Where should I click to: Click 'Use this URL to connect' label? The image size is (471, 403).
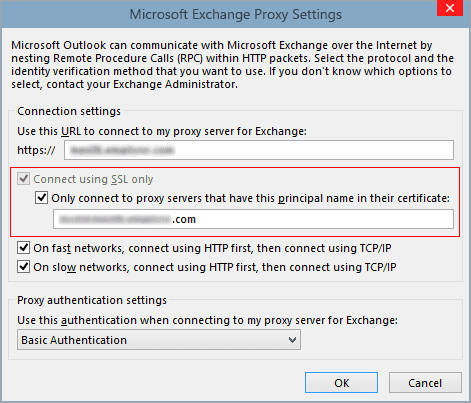[x=162, y=131]
